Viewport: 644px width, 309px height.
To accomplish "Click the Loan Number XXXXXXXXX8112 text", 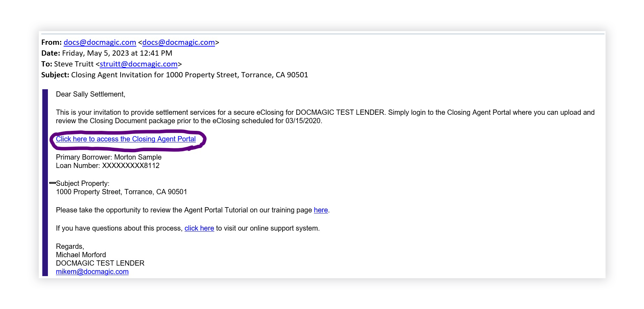I will click(x=107, y=166).
